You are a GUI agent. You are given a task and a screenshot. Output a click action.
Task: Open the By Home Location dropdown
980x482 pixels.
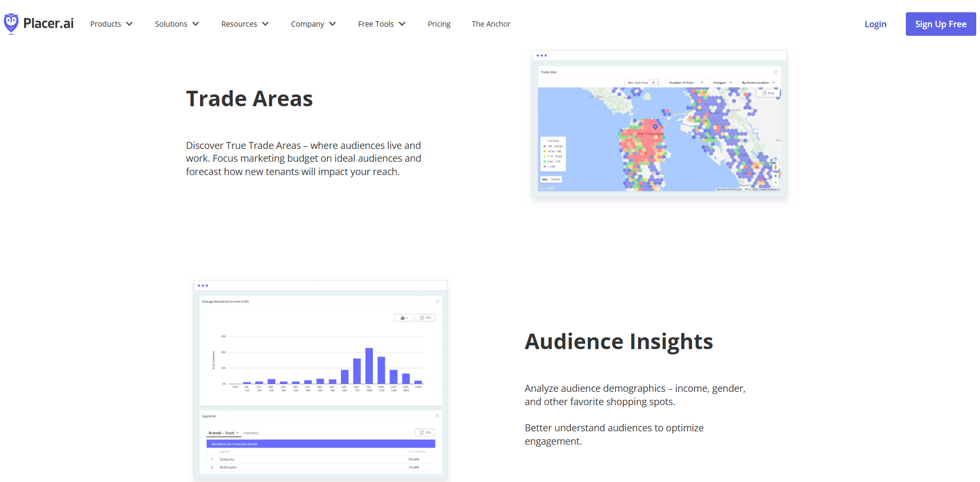(x=758, y=83)
